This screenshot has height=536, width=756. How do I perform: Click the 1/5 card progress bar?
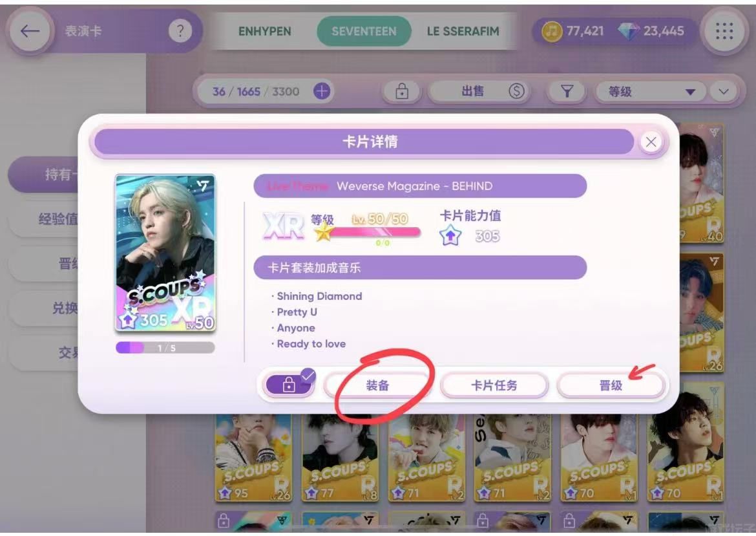click(165, 348)
